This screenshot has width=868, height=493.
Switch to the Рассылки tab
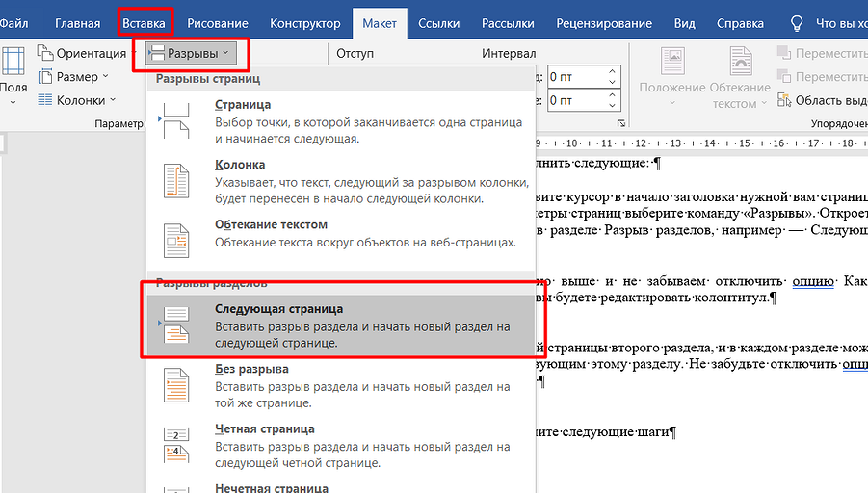coord(508,23)
